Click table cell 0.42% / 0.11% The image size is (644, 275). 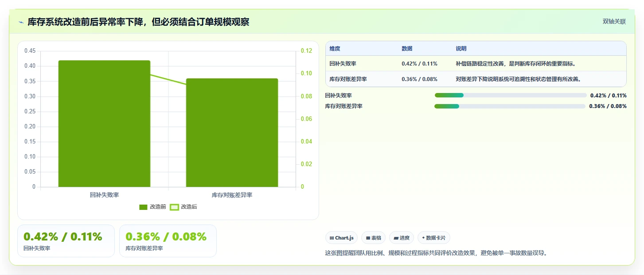(x=419, y=64)
